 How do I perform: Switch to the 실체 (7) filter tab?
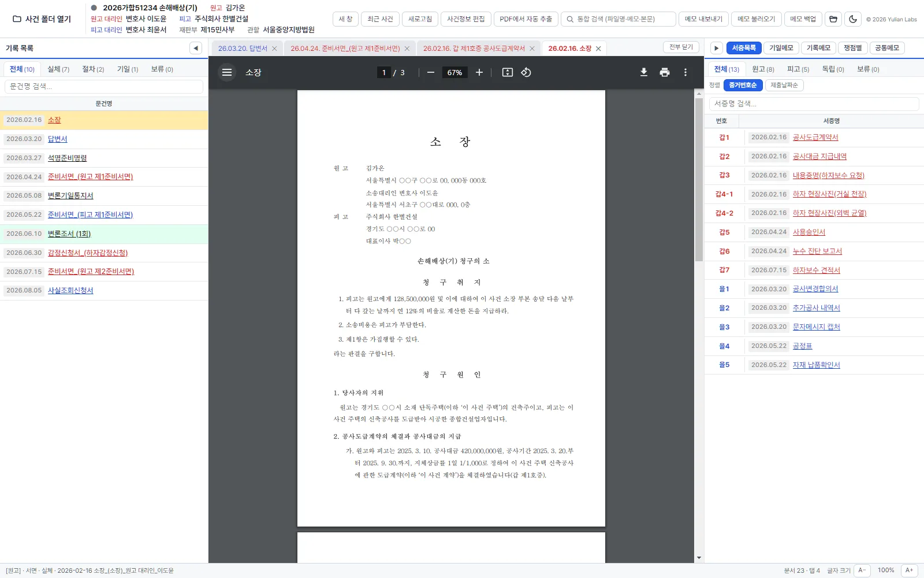(x=58, y=69)
